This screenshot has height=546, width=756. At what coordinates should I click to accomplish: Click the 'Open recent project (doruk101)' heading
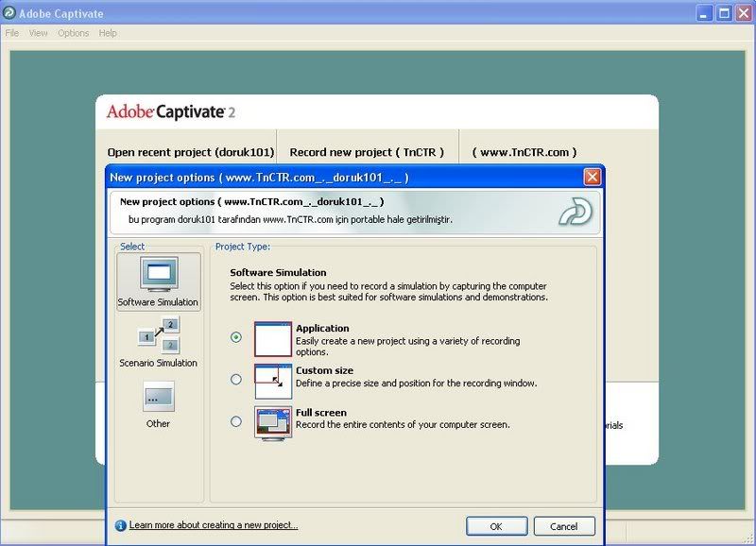(x=191, y=152)
